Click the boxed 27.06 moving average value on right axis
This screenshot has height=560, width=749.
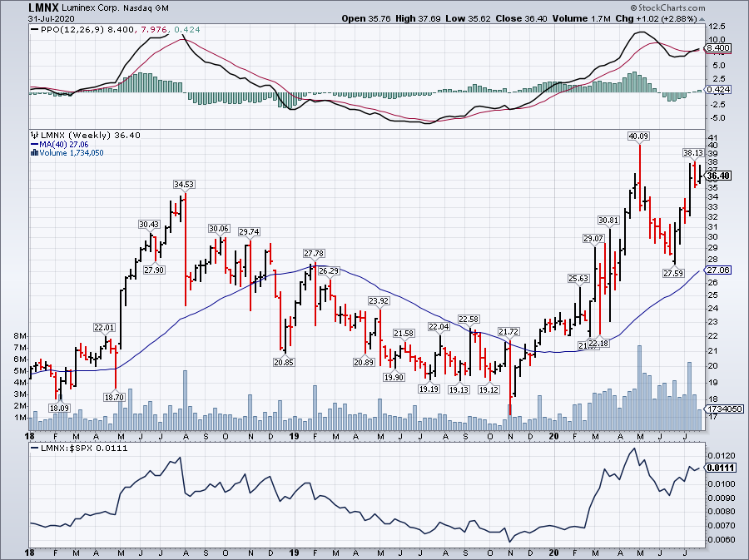[x=718, y=270]
